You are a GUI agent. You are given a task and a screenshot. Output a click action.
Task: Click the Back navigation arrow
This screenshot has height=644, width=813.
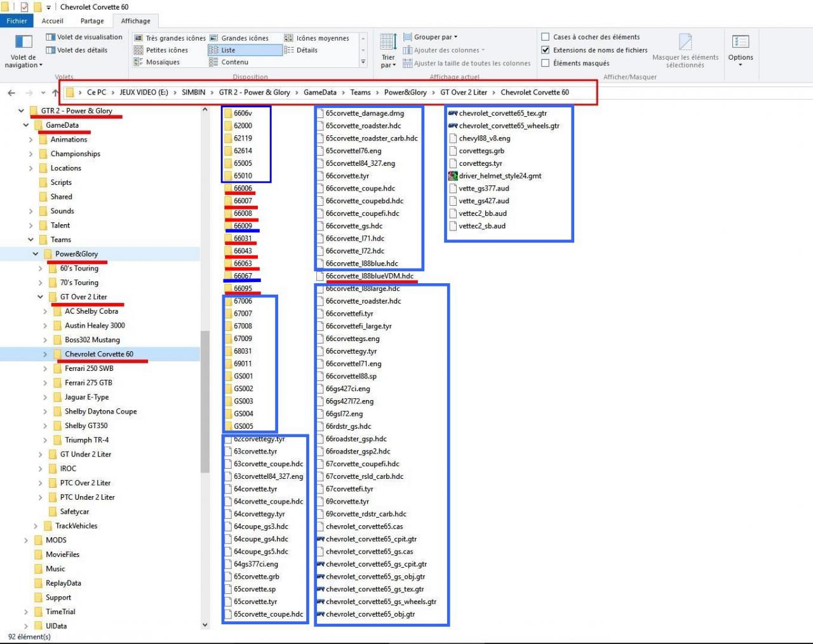11,93
